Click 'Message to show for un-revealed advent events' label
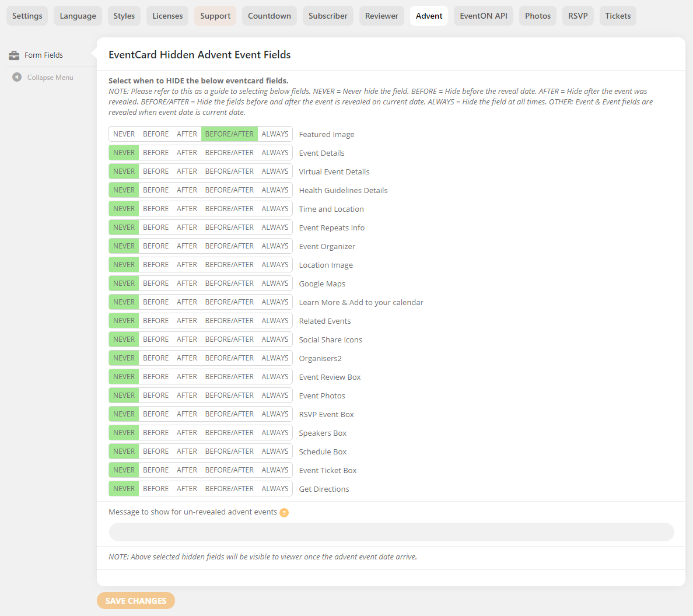The width and height of the screenshot is (693, 616). point(192,512)
